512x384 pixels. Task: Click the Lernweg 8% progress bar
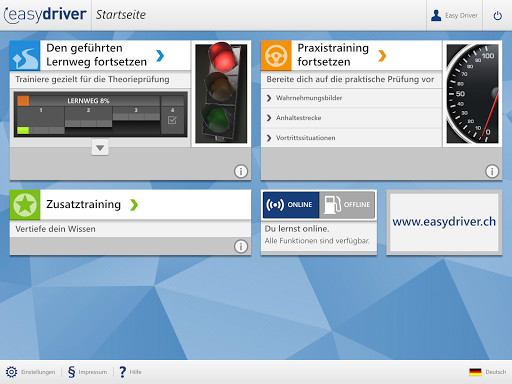coord(88,101)
